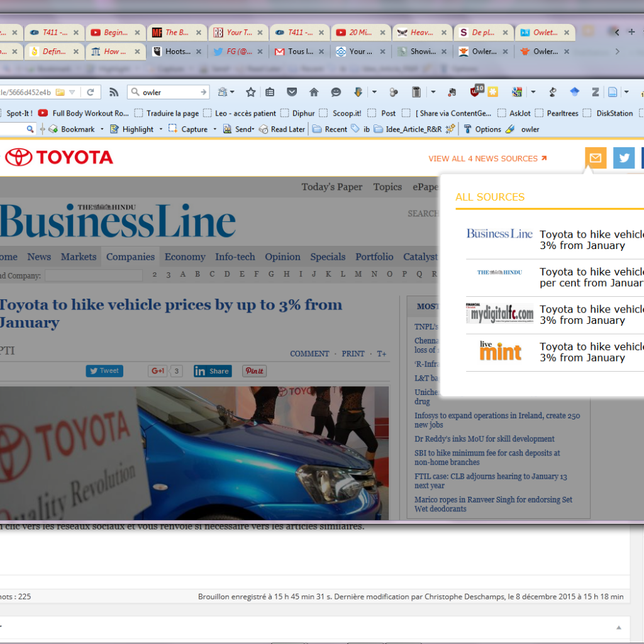Open the Downloads arrow icon
Viewport: 644px width, 644px height.
[x=358, y=92]
